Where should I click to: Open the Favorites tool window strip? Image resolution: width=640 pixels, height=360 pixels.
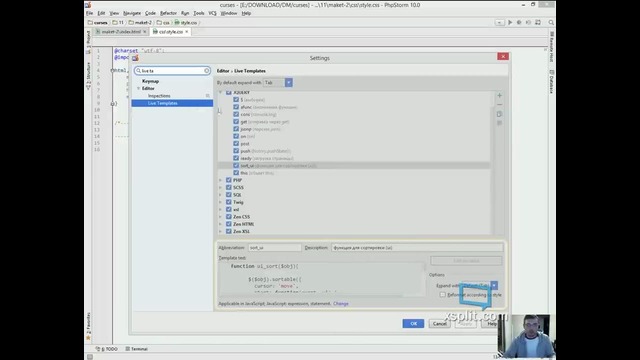[x=88, y=326]
